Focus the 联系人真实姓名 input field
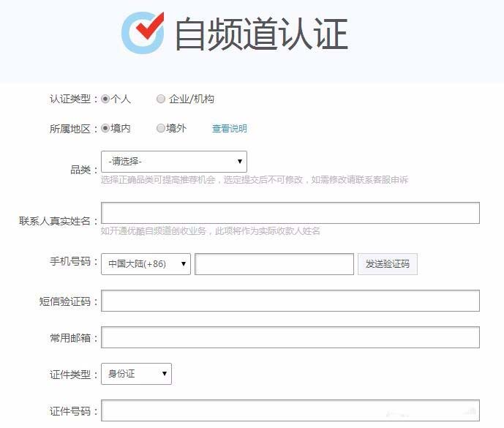 click(x=290, y=213)
